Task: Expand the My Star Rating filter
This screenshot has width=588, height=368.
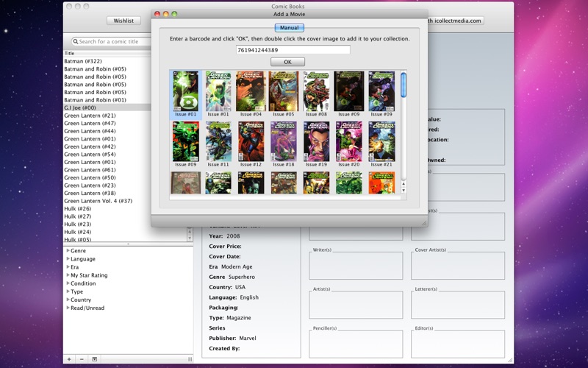Action: (x=68, y=275)
